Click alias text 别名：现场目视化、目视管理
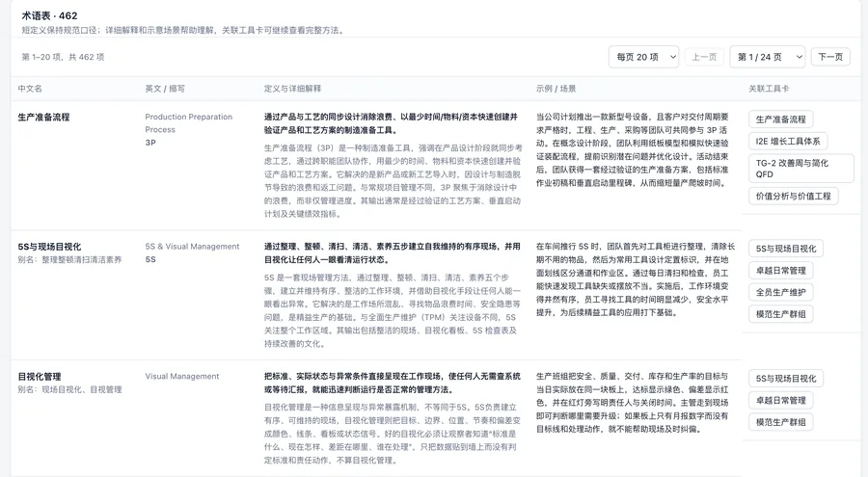This screenshot has height=477, width=868. (x=69, y=389)
